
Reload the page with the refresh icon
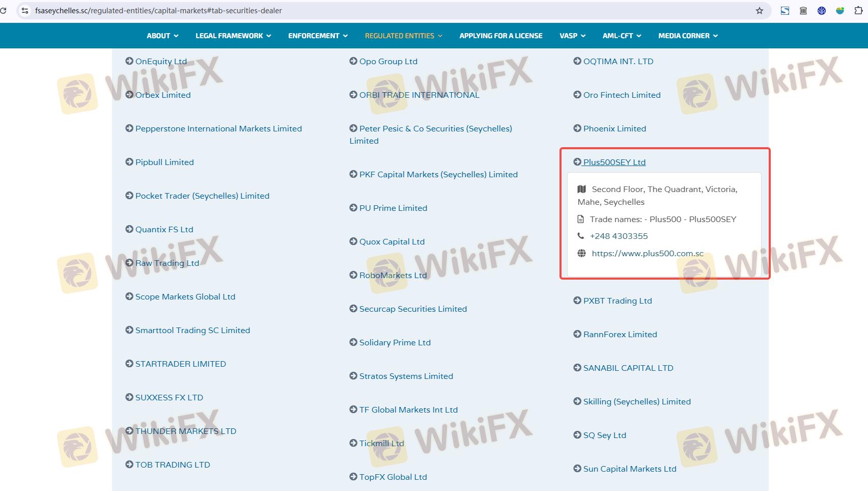[4, 11]
